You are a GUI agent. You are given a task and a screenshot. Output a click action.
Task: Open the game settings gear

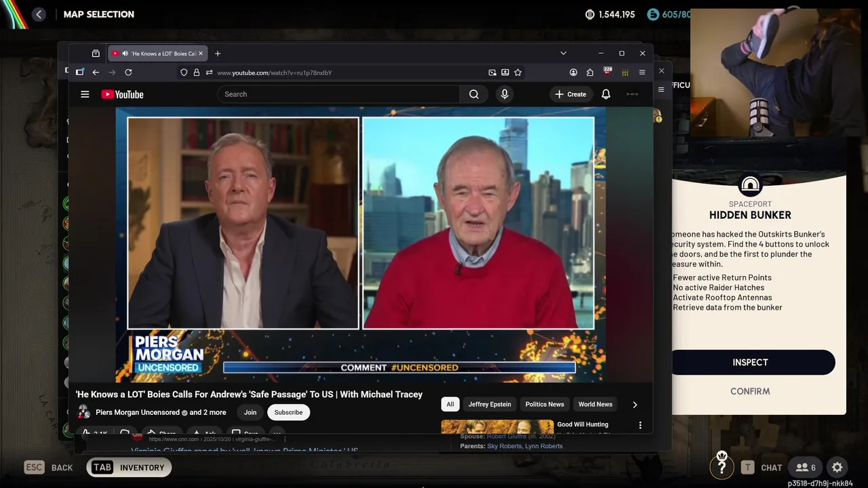[837, 468]
